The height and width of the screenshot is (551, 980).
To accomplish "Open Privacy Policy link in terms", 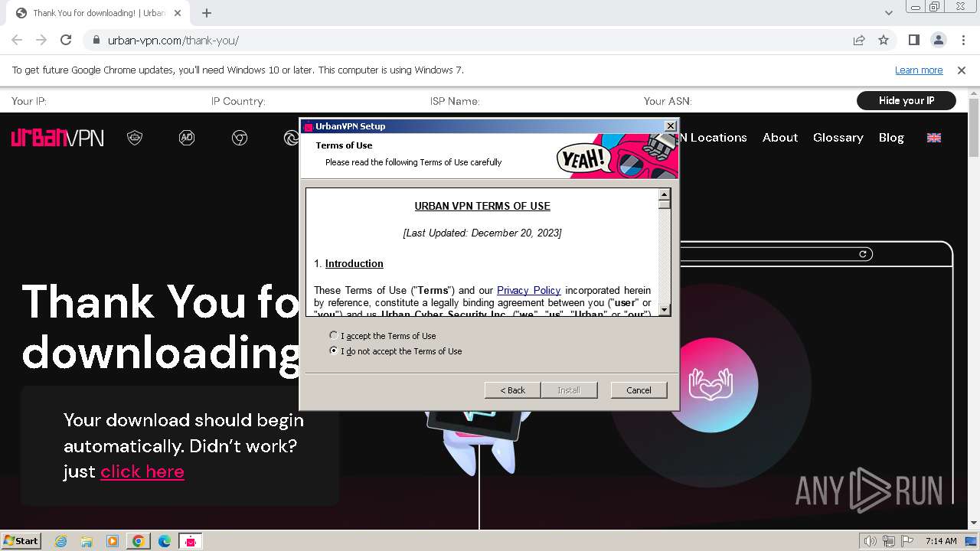I will click(528, 290).
